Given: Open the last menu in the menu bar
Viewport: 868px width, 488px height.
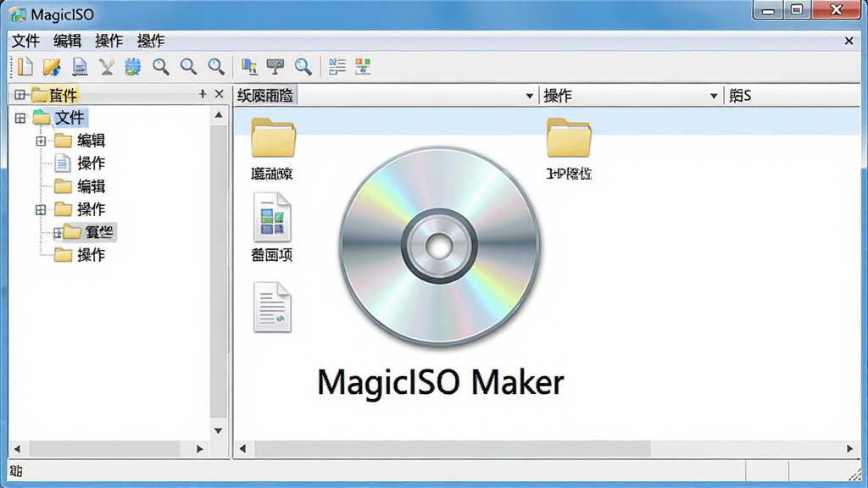Looking at the screenshot, I should (151, 41).
